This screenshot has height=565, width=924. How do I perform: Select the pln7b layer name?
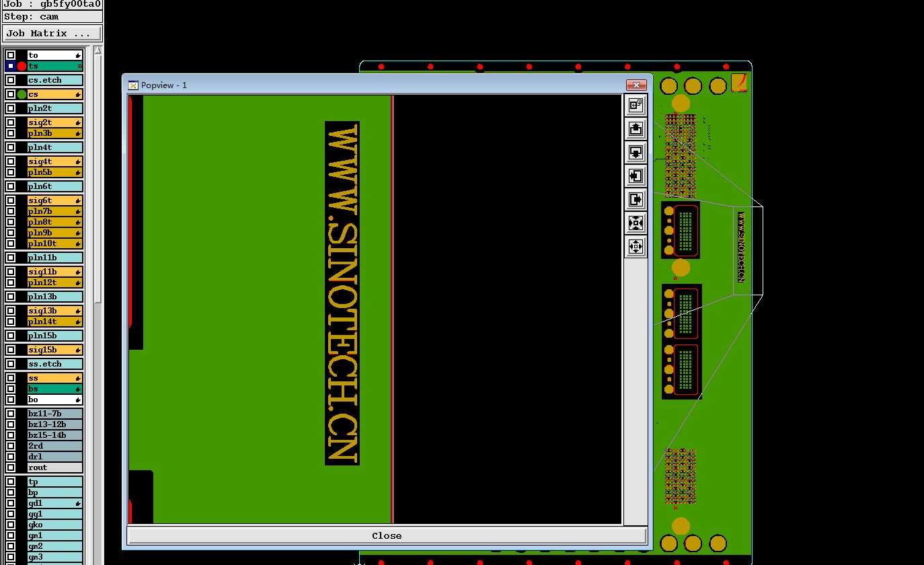pyautogui.click(x=55, y=211)
